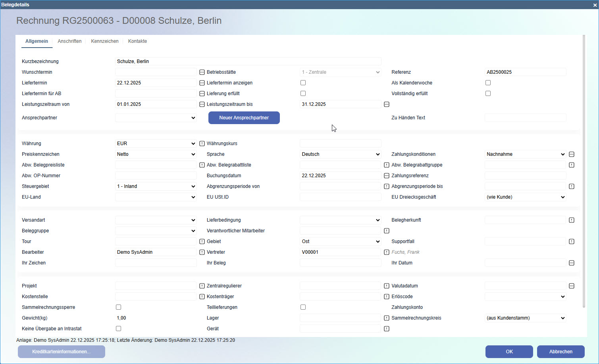This screenshot has height=364, width=599.
Task: Click the ellipsis icon next to Zahlungskonditionen
Action: pyautogui.click(x=572, y=154)
